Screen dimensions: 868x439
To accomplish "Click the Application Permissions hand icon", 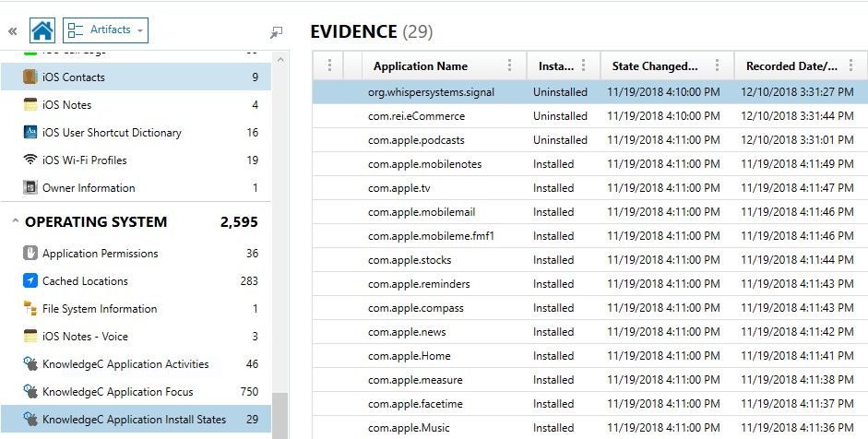I will pyautogui.click(x=30, y=253).
